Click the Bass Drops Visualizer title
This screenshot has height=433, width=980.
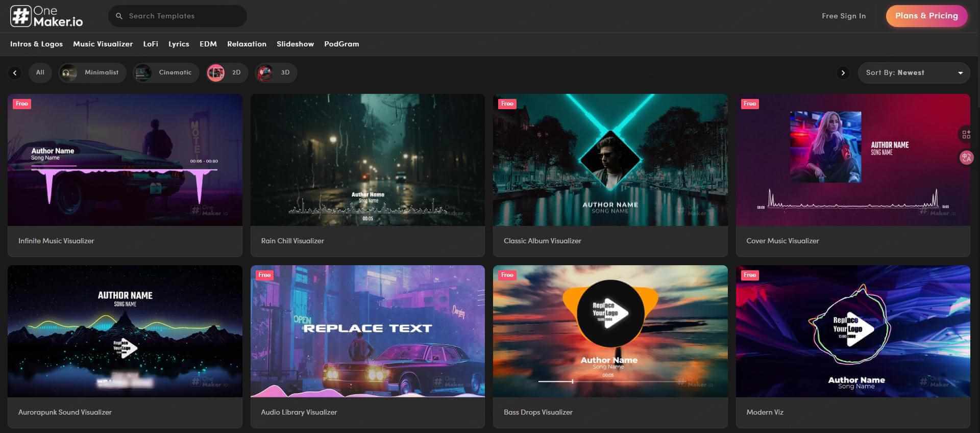click(x=538, y=412)
